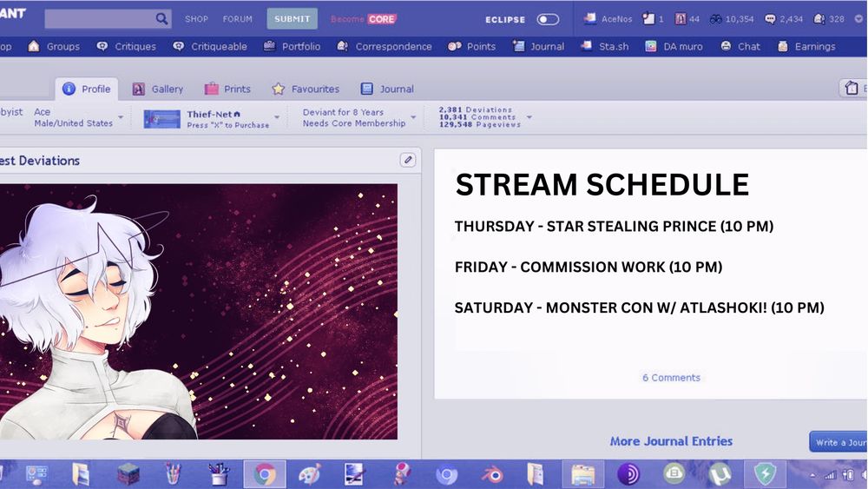
Task: Open the Chromium blue icon in taskbar
Action: 447,474
